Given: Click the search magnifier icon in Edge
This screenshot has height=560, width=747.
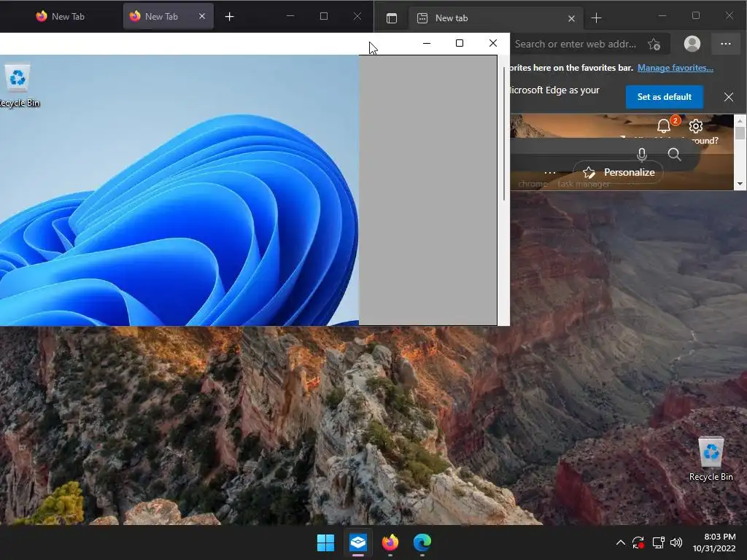Looking at the screenshot, I should click(674, 155).
